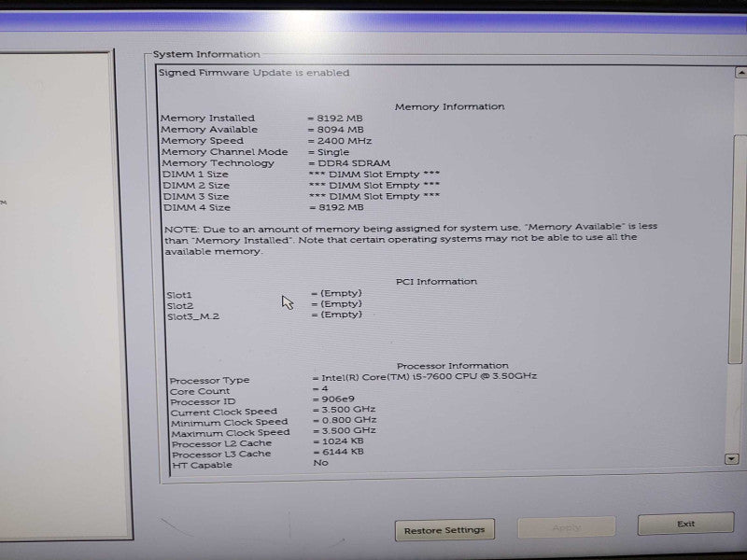The height and width of the screenshot is (560, 747).
Task: Click the Restore Settings button
Action: (x=444, y=530)
